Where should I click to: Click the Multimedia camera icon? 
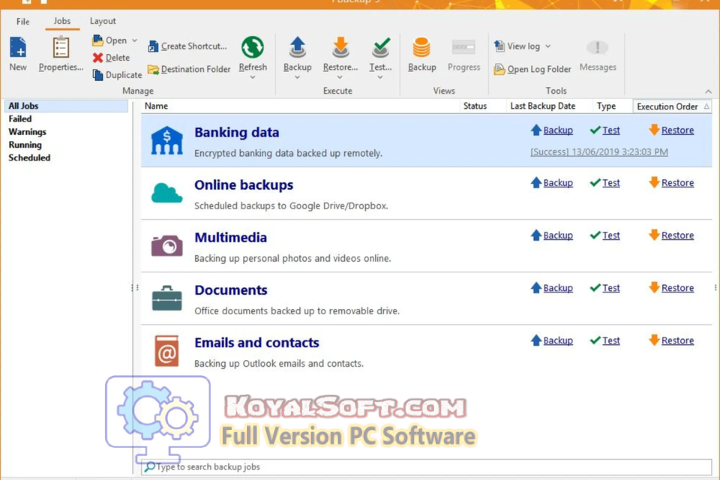point(167,246)
